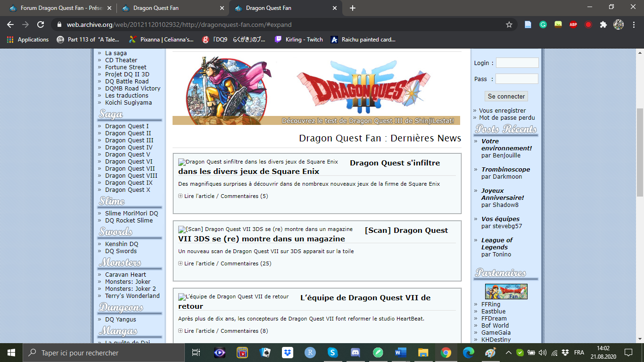Open the 'Pixanna | Celianna's...' bookmark

(x=161, y=40)
